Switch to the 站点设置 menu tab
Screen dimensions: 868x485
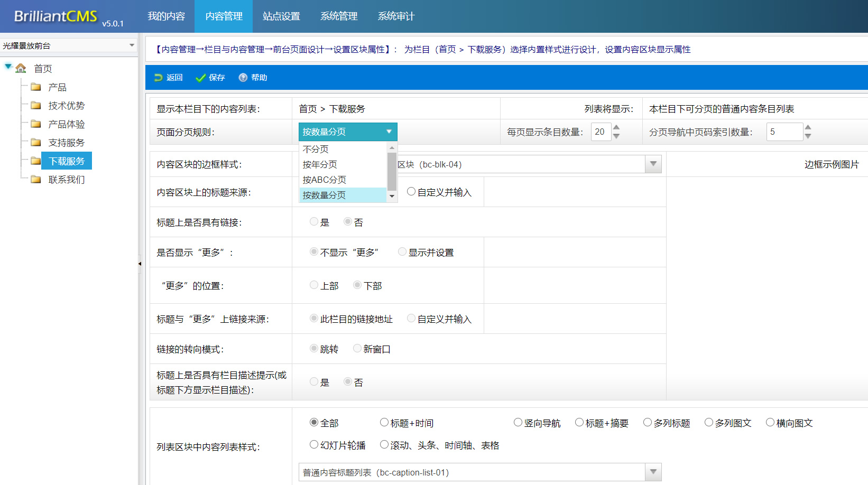[x=281, y=16]
